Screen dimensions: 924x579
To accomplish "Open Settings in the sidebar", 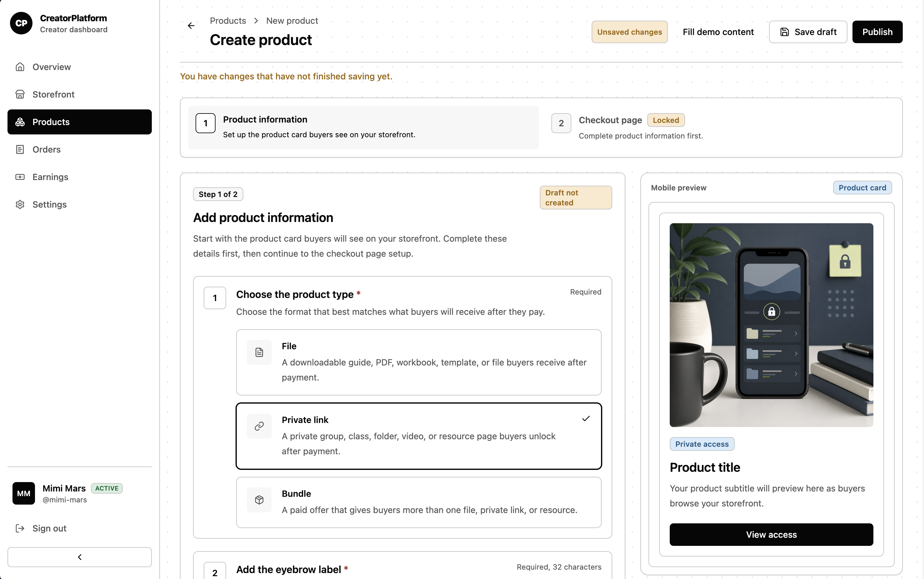I will tap(80, 204).
